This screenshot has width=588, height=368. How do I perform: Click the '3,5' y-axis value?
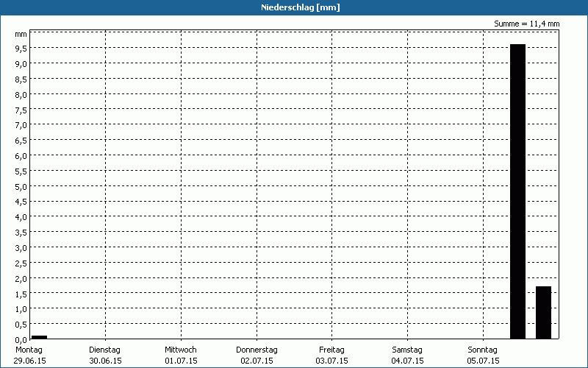pyautogui.click(x=21, y=233)
